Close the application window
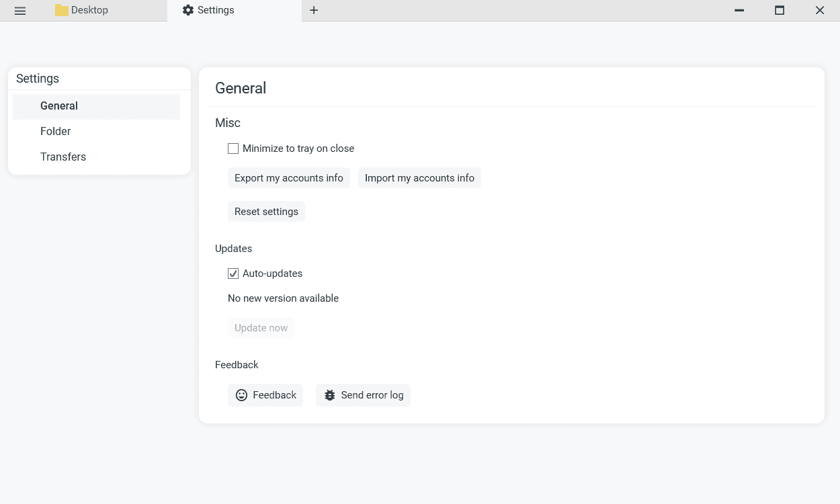 click(820, 10)
